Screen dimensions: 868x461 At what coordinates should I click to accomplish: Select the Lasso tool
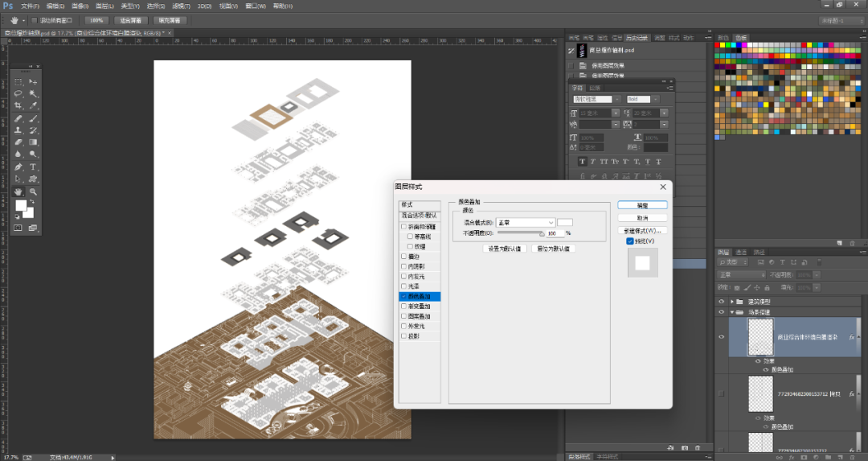18,93
